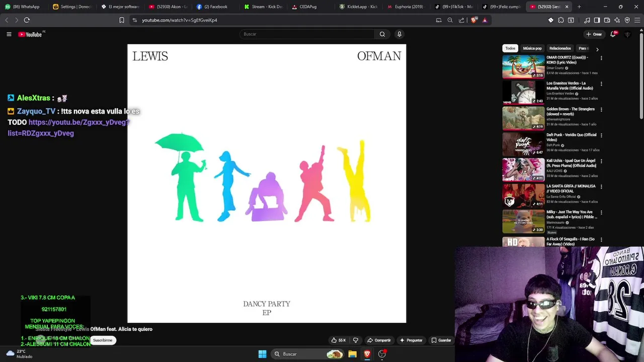Screen dimensions: 644x362
Task: Close the active YouTube Siesta tab
Action: 567,7
